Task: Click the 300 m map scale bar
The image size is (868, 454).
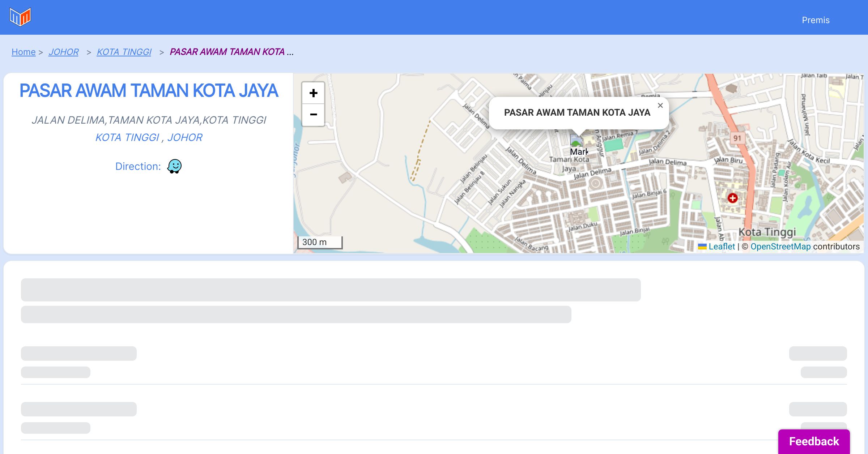Action: (x=320, y=242)
